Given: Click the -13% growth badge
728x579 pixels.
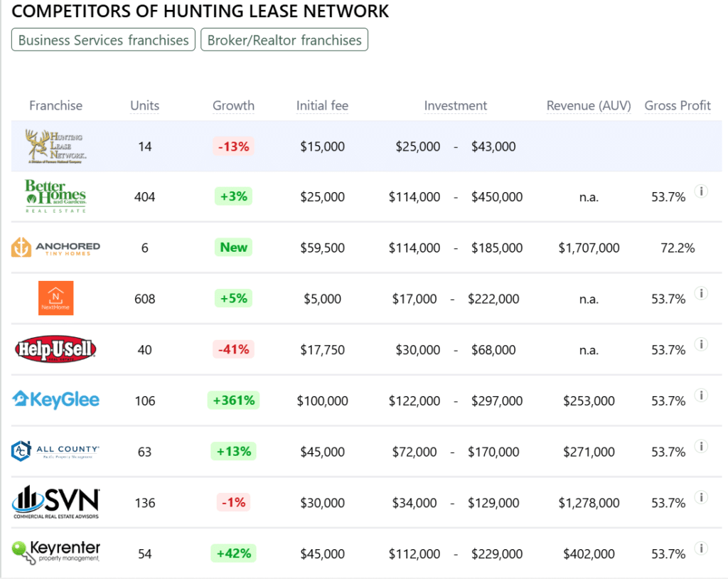Looking at the screenshot, I should (233, 147).
